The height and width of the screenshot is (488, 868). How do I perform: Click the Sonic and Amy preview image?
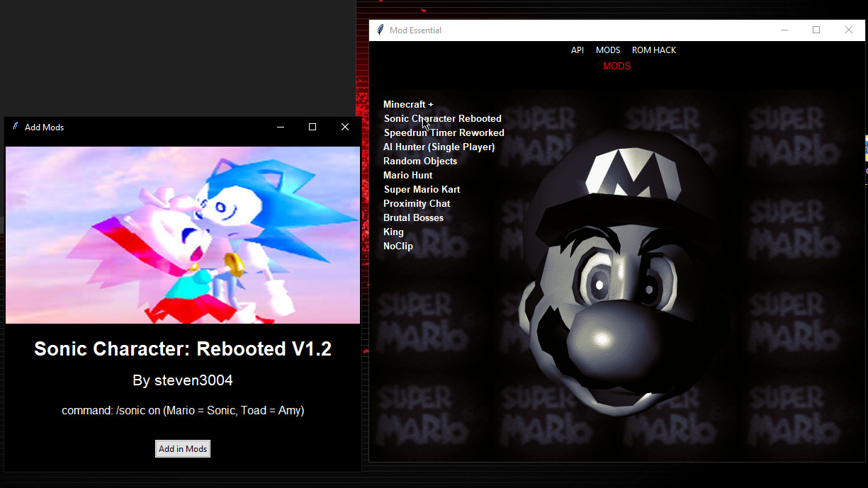[x=182, y=234]
